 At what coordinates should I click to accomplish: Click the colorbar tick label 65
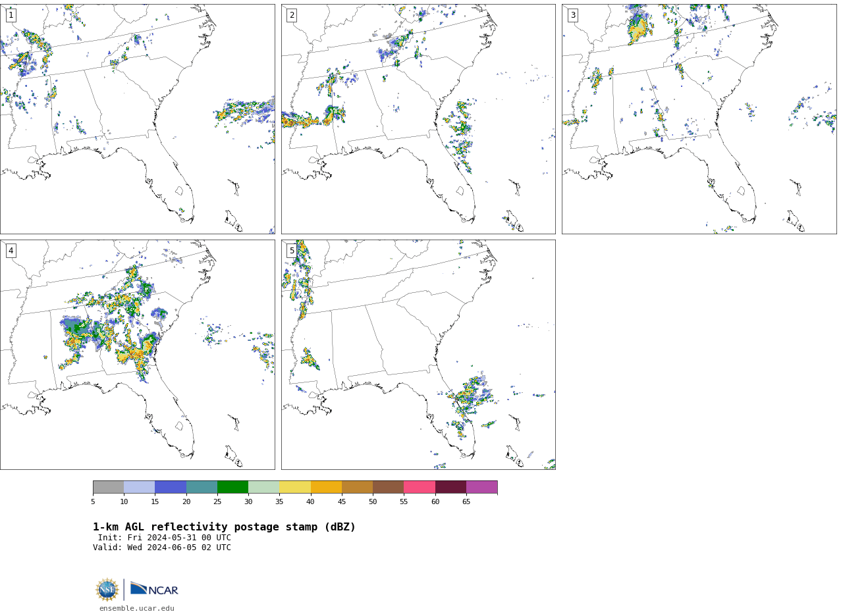(466, 501)
